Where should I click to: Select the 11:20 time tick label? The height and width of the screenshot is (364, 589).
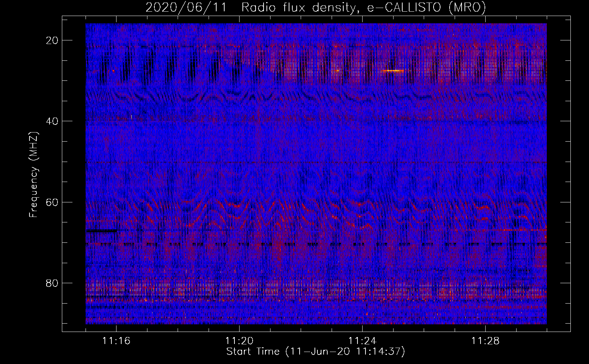[240, 341]
